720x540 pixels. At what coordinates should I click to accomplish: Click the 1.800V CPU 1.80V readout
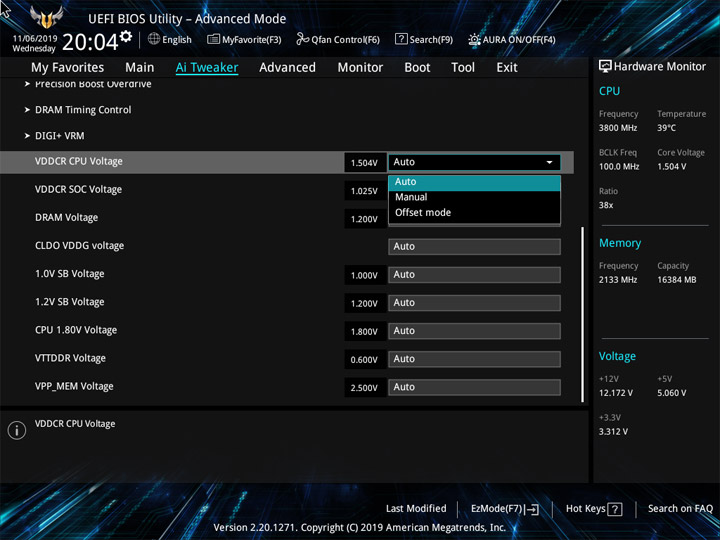click(364, 332)
